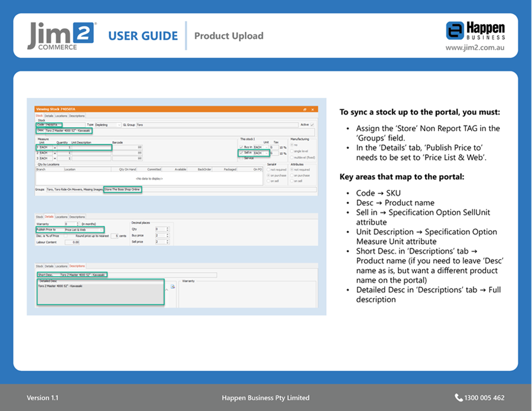
Task: Click the Warranty months stepper
Action: tap(77, 224)
